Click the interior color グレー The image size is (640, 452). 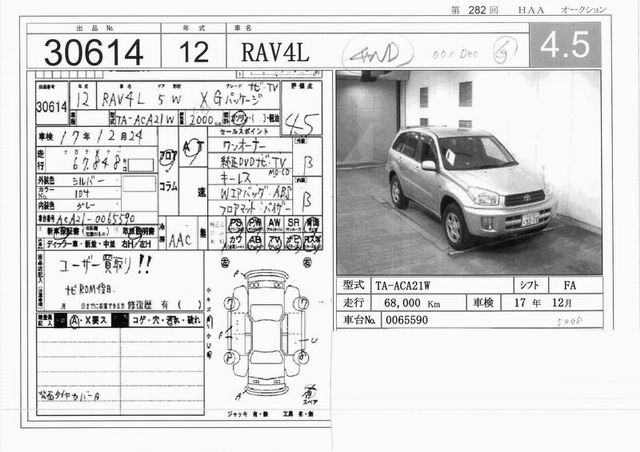86,205
